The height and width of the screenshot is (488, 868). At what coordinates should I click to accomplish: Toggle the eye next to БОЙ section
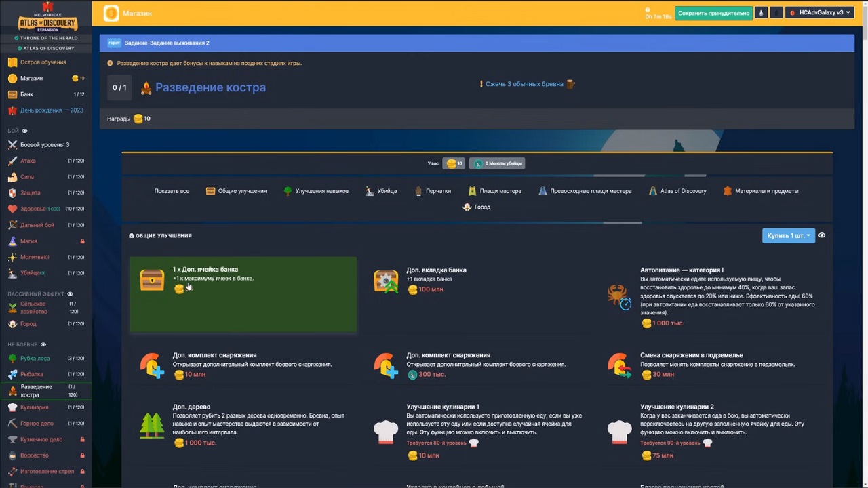tap(25, 131)
